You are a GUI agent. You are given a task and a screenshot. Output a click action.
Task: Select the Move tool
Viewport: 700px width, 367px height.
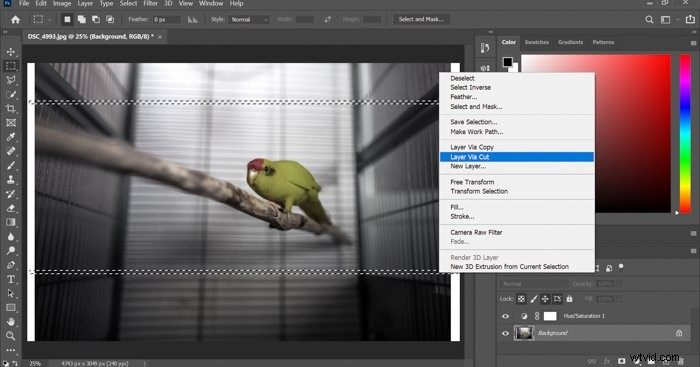11,52
